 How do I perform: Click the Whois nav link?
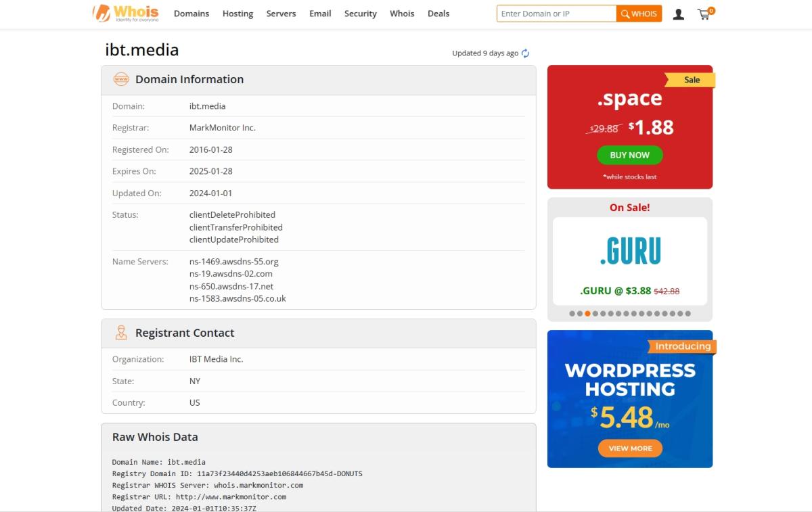[x=402, y=14]
